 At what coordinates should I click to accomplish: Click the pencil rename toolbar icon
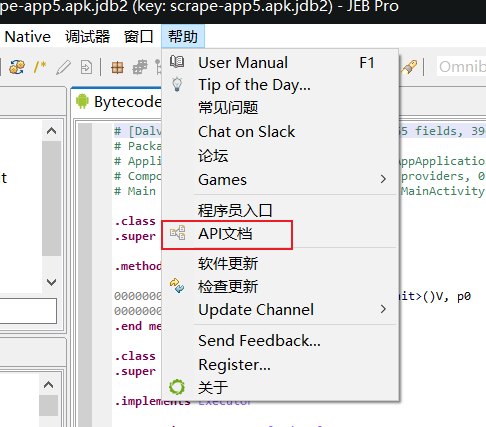click(63, 67)
